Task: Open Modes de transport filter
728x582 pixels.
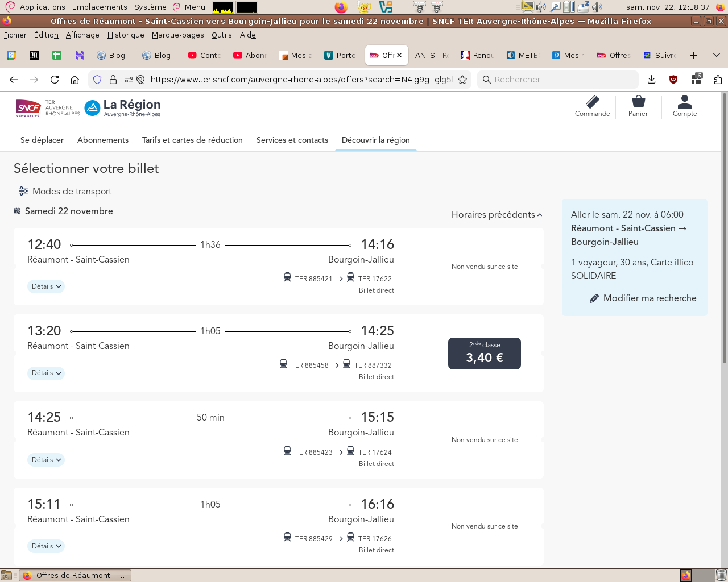Action: [65, 191]
